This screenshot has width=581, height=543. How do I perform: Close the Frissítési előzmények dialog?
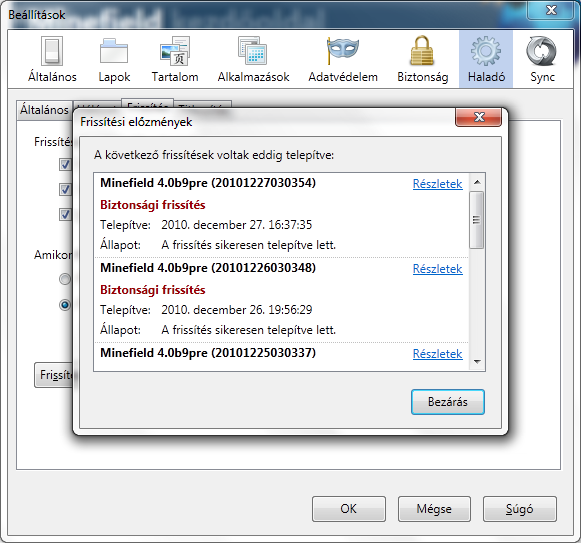pyautogui.click(x=479, y=117)
